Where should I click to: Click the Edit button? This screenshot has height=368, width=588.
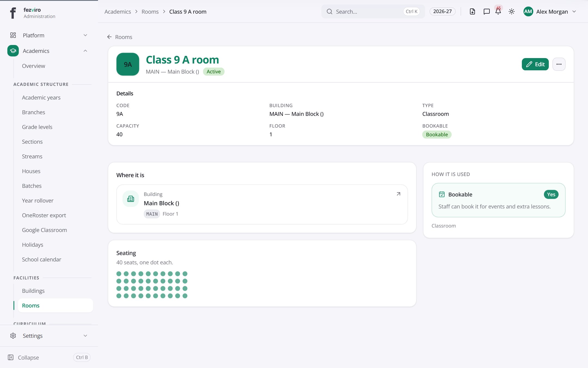pyautogui.click(x=535, y=64)
